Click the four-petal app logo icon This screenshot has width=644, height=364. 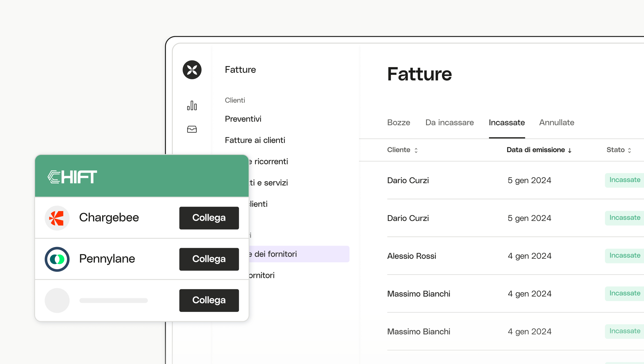pyautogui.click(x=192, y=70)
